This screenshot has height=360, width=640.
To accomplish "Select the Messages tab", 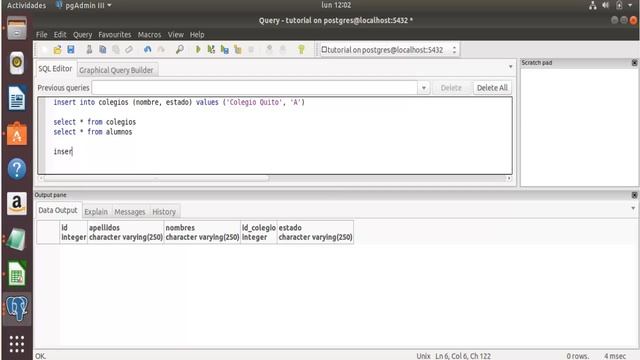I will pyautogui.click(x=130, y=212).
